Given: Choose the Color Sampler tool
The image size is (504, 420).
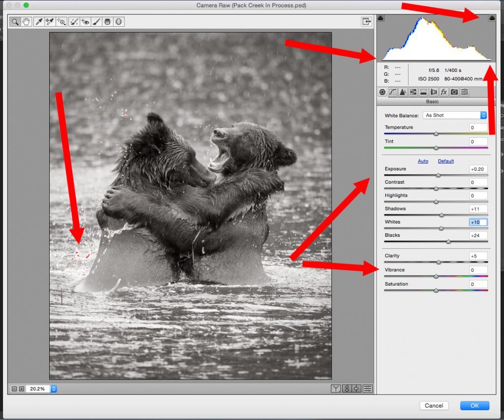Looking at the screenshot, I should pos(49,22).
